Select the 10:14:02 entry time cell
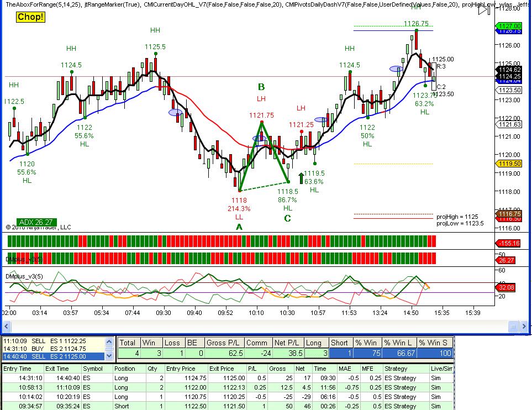The width and height of the screenshot is (532, 410). coord(23,397)
